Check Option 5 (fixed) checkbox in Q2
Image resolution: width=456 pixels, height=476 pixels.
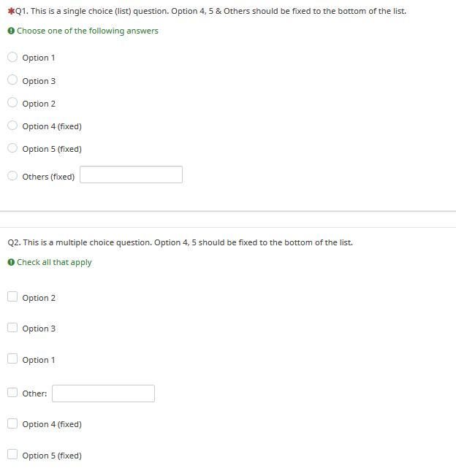pyautogui.click(x=13, y=455)
